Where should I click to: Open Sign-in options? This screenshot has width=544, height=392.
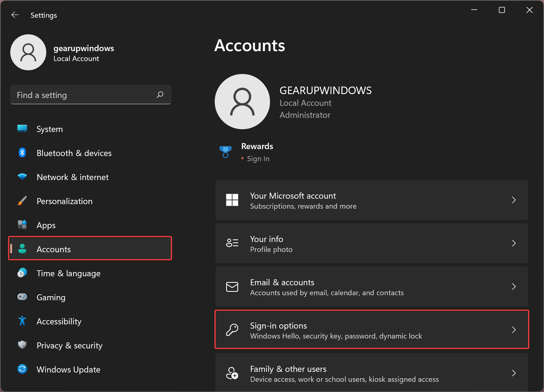click(x=371, y=329)
